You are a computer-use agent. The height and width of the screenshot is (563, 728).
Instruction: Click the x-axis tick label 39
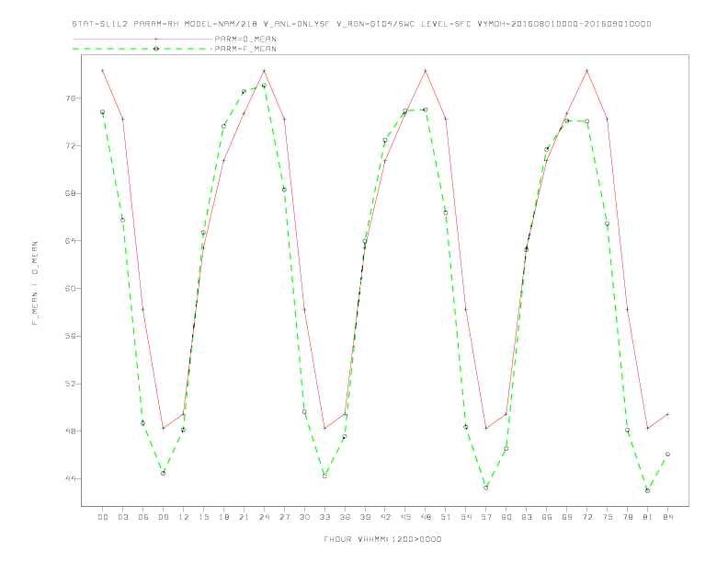[x=365, y=517]
